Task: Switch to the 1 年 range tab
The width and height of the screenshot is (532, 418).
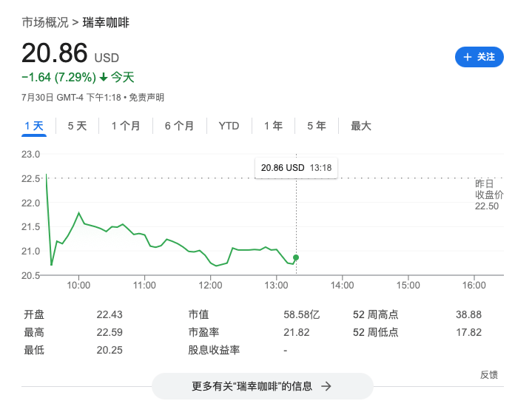Action: (274, 126)
